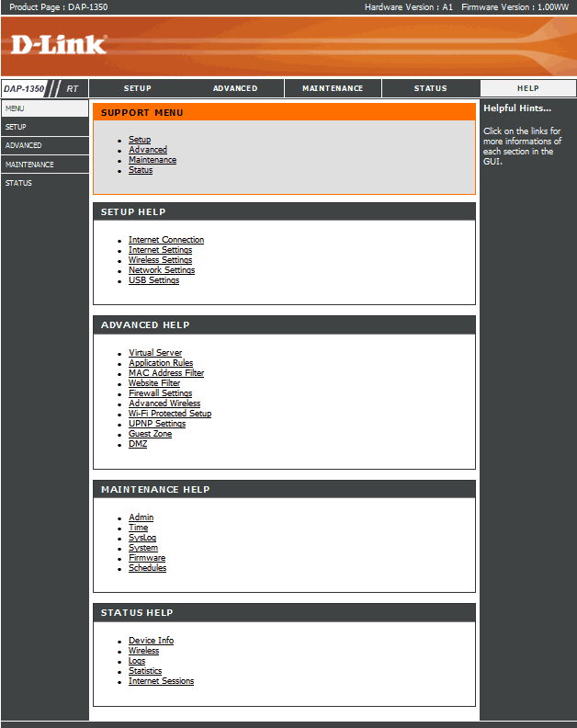Select the HELP tab in top bar
The width and height of the screenshot is (577, 728).
coord(527,88)
